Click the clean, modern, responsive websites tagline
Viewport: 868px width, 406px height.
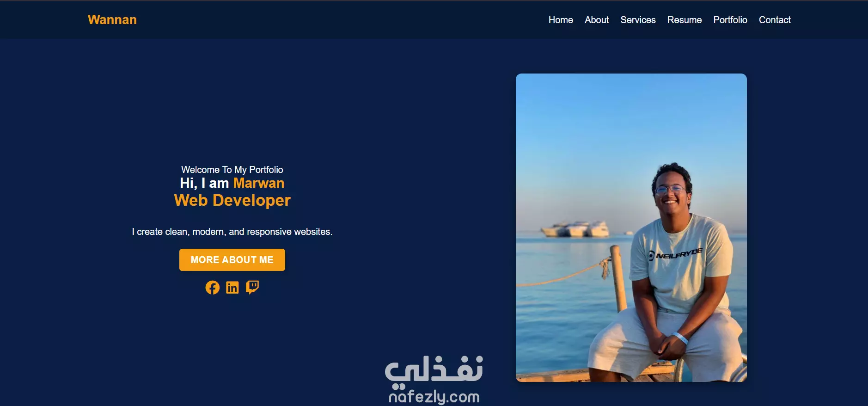[x=232, y=232]
